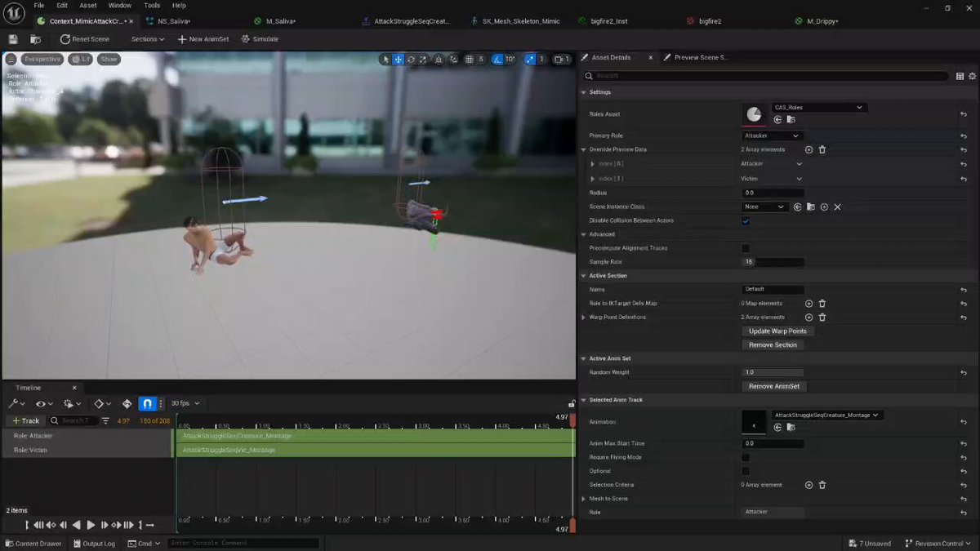980x551 pixels.
Task: Open the Primary Role Attacker dropdown
Action: (773, 136)
